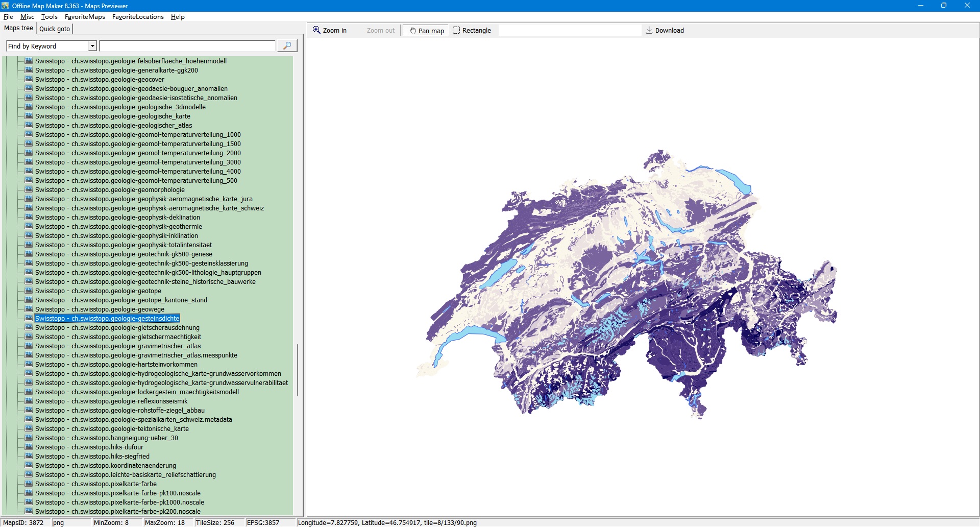Click the keyword search text field
This screenshot has width=980, height=527.
click(x=187, y=46)
